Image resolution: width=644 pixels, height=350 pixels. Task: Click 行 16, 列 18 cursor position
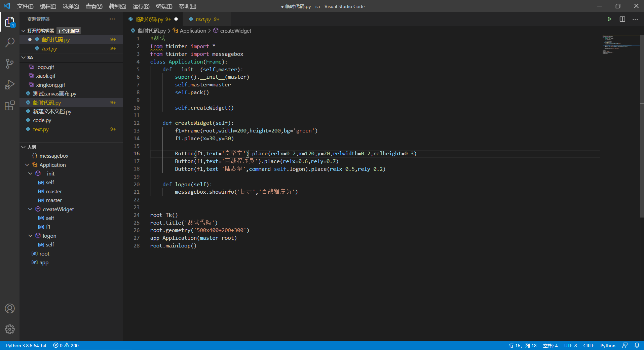(523, 346)
